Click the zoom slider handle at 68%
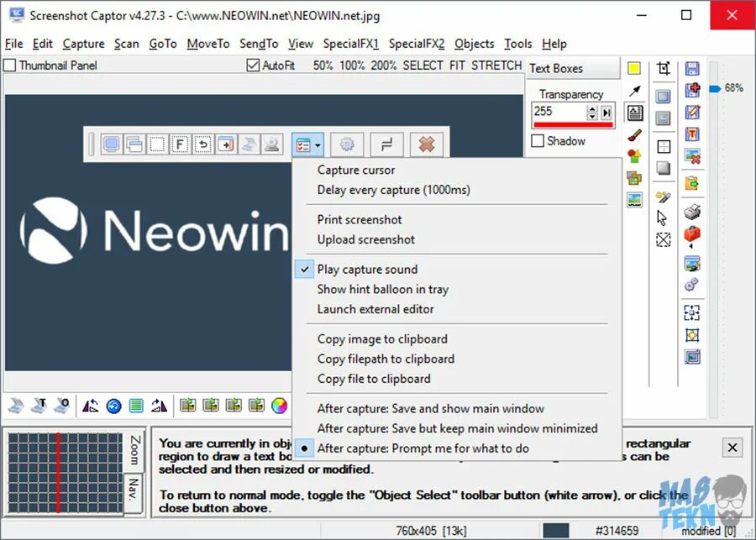This screenshot has height=540, width=756. 715,88
